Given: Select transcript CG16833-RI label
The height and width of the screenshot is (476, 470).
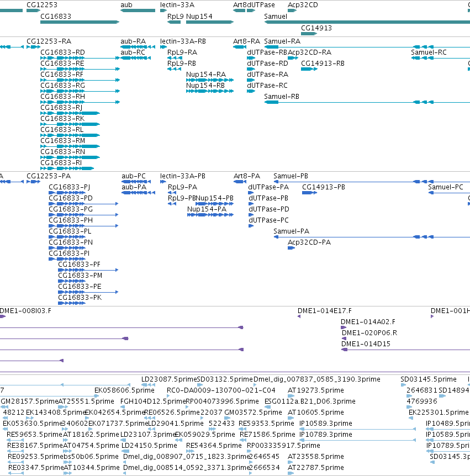Looking at the screenshot, I should 61,163.
